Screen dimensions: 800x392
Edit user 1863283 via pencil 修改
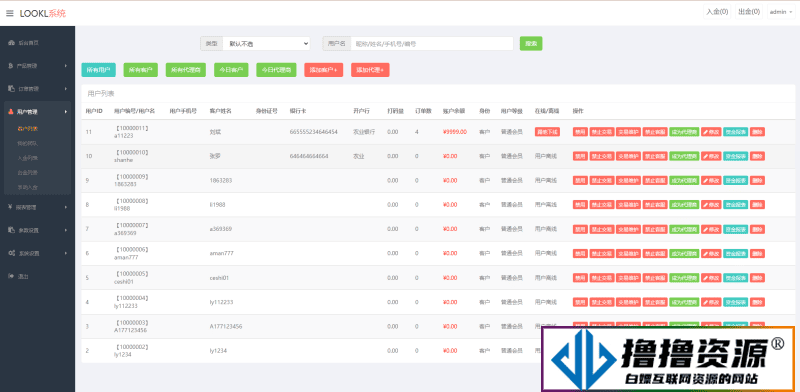click(x=711, y=180)
